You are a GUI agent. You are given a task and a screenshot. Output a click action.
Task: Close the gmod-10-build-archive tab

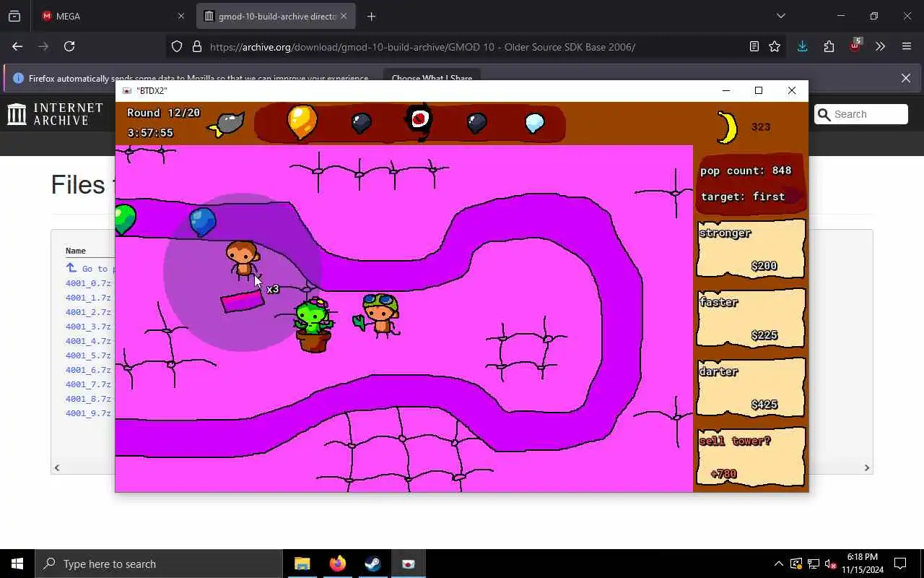coord(344,16)
